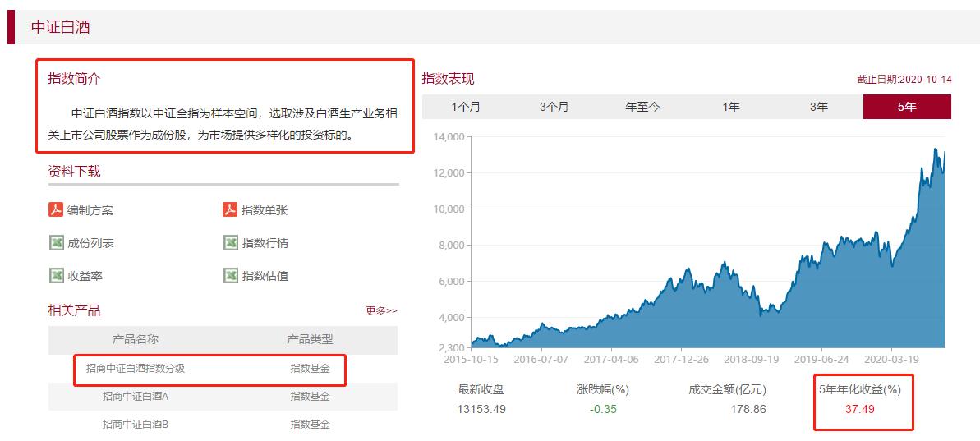The height and width of the screenshot is (441, 980).
Task: Click the 指数行情 Excel icon
Action: (231, 242)
